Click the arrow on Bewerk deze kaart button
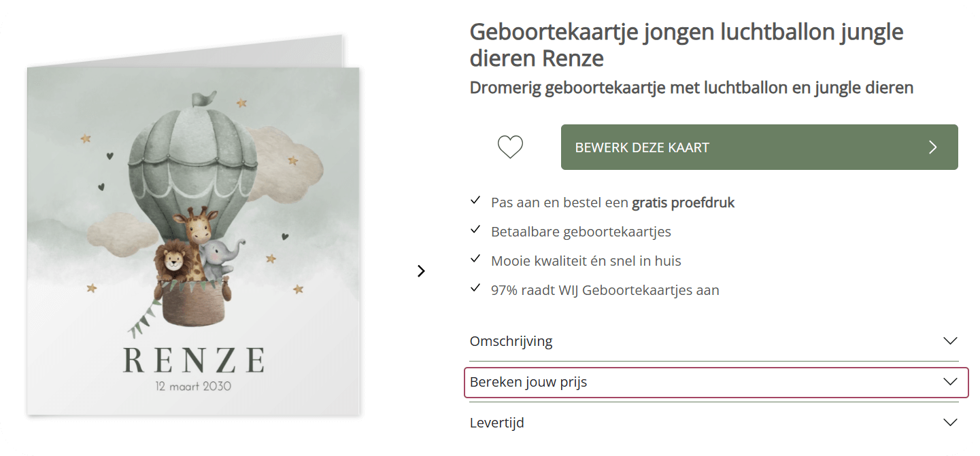This screenshot has width=980, height=456. click(933, 147)
